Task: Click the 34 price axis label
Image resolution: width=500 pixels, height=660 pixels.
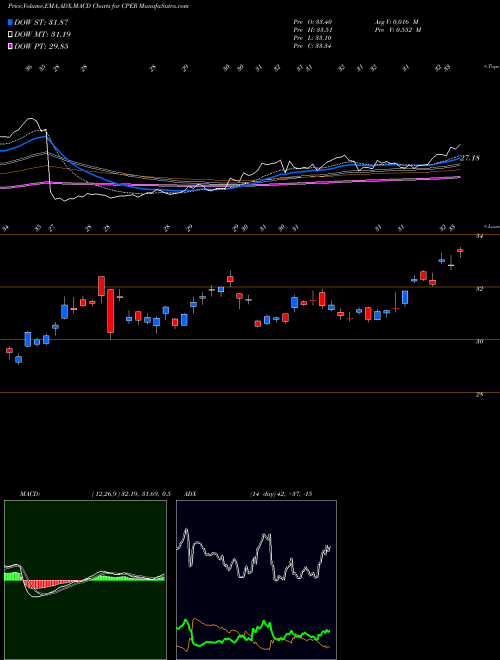Action: click(x=479, y=237)
